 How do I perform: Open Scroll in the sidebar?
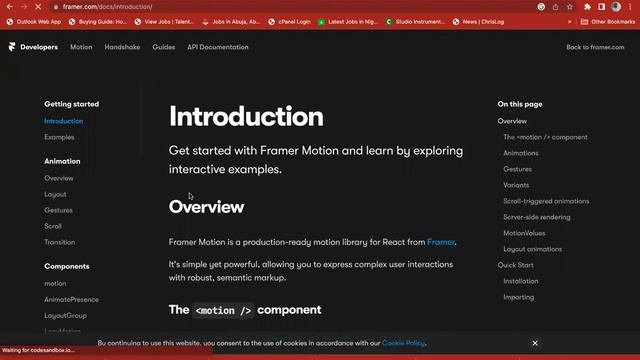(53, 226)
